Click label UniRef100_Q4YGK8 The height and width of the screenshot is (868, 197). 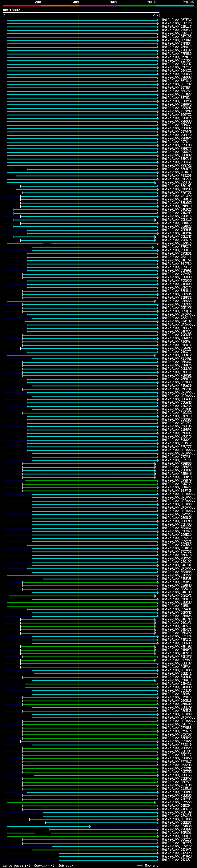pos(176,856)
